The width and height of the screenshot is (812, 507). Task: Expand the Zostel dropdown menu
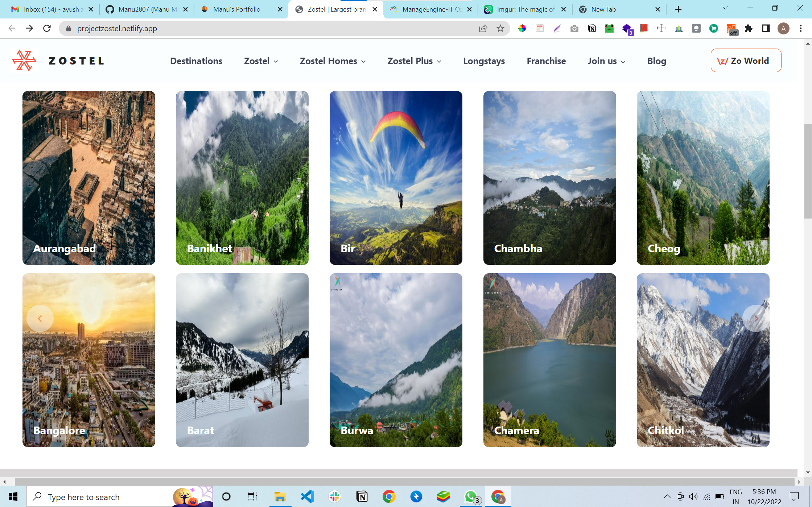tap(261, 61)
